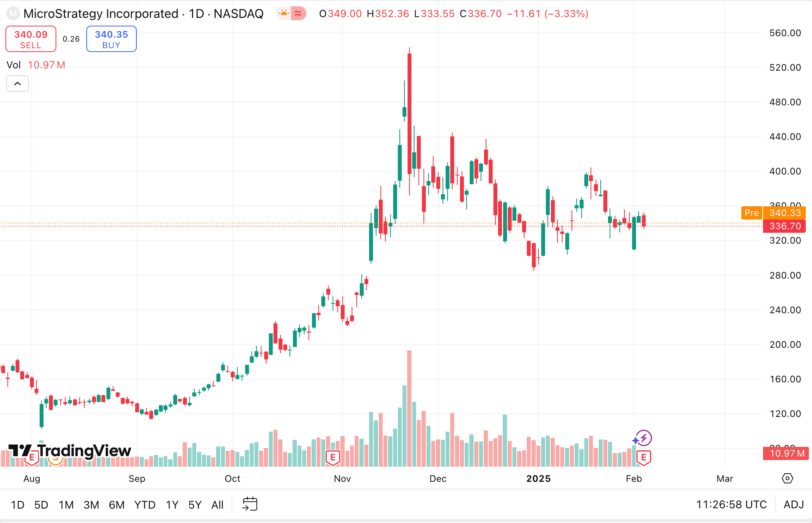The height and width of the screenshot is (523, 812).
Task: Select the 3M range tab
Action: tap(91, 505)
